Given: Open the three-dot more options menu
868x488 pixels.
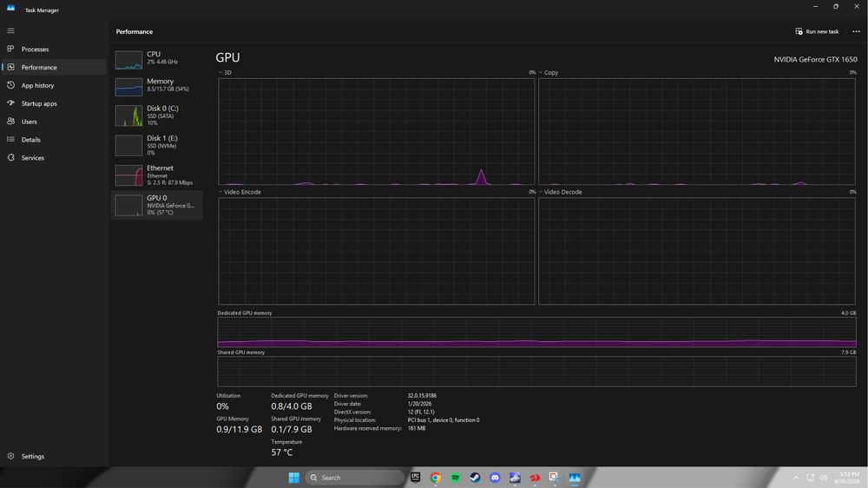Looking at the screenshot, I should tap(856, 31).
